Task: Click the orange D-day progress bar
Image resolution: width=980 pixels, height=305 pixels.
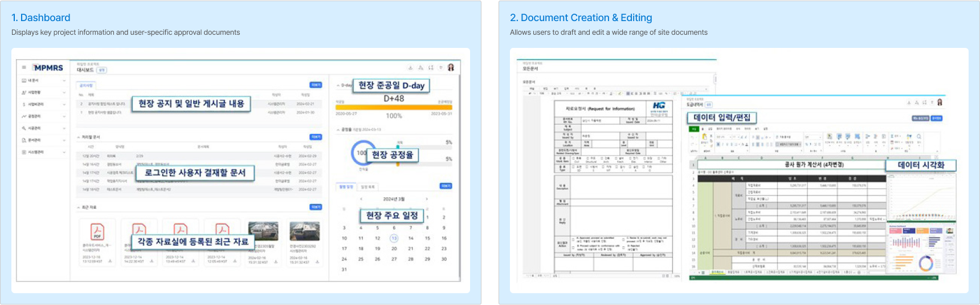Action: (394, 107)
